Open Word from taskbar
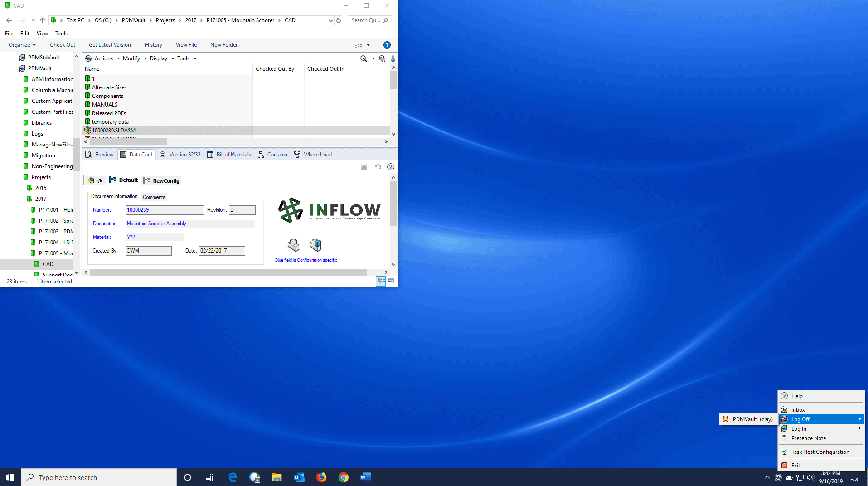 pos(365,477)
